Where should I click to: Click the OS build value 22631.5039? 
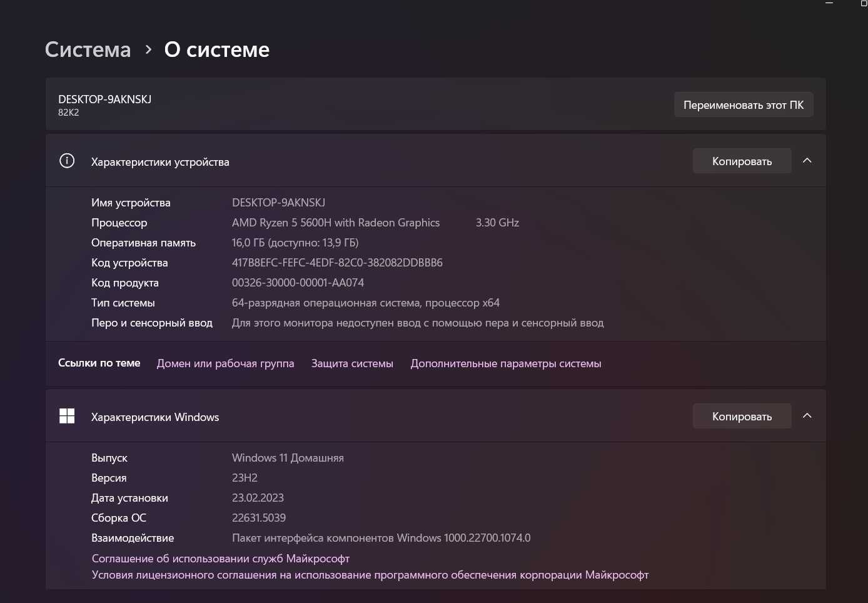[x=259, y=518]
